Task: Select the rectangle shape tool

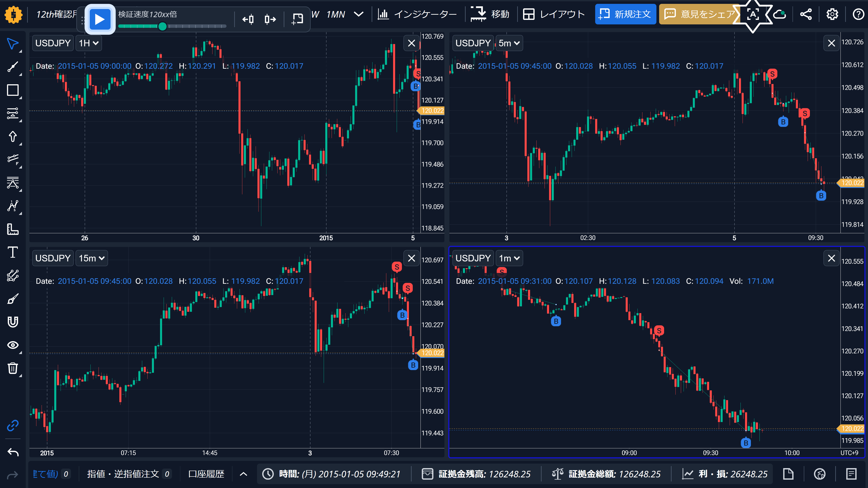Action: 13,90
